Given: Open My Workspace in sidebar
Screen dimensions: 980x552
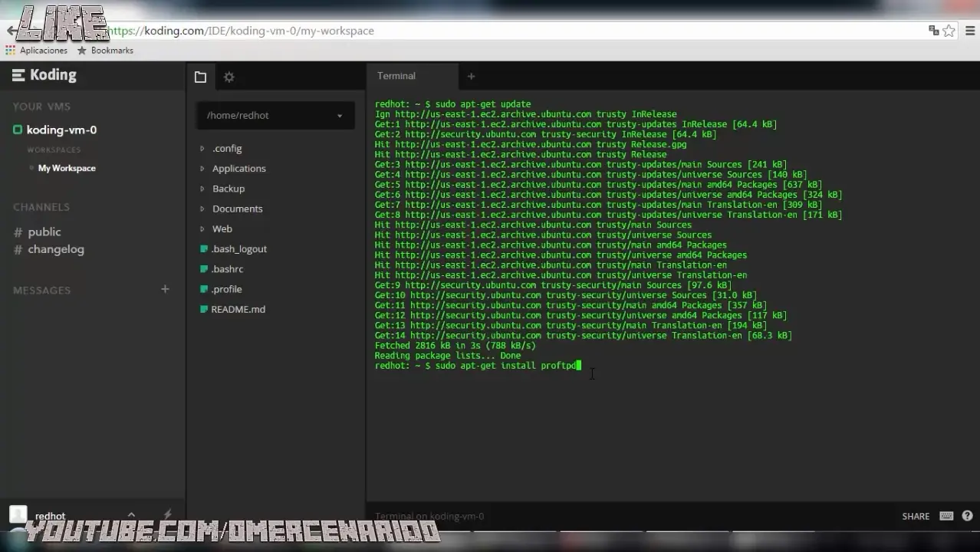Looking at the screenshot, I should [67, 168].
